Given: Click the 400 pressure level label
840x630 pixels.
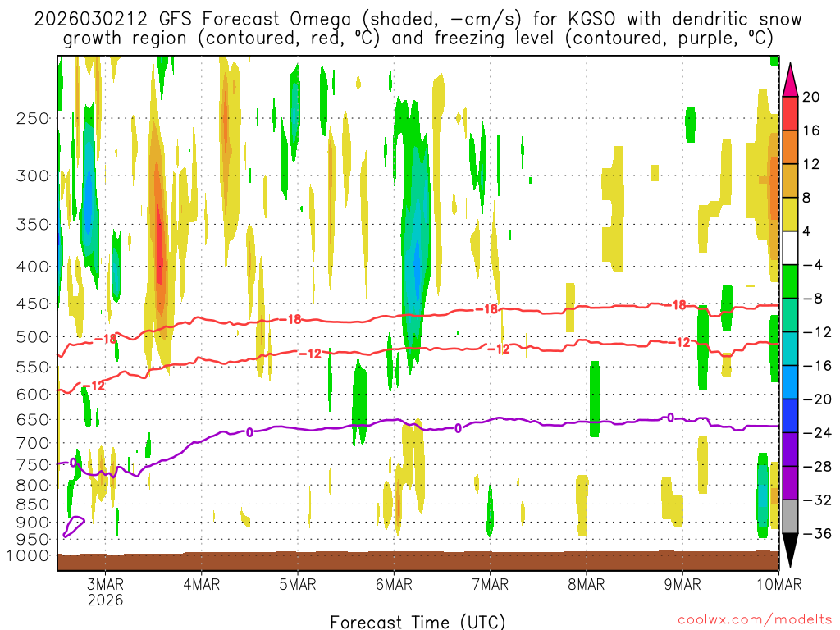Looking at the screenshot, I should point(33,267).
